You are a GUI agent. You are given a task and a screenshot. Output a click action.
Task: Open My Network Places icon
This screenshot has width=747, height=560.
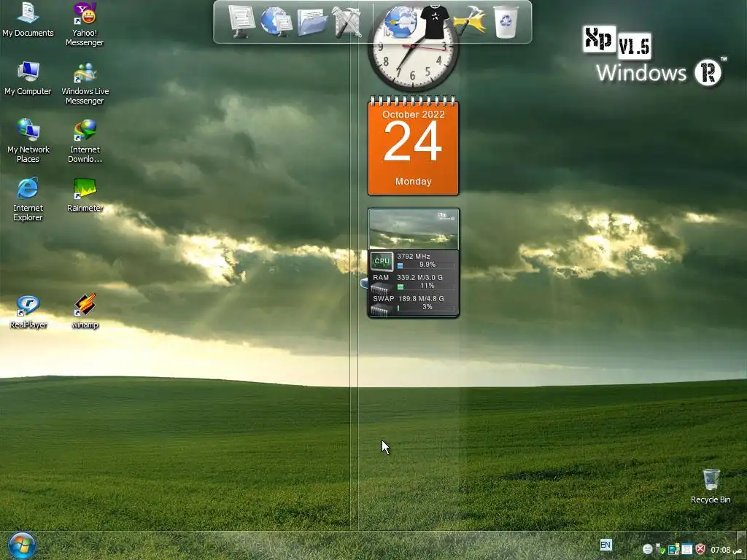[28, 141]
